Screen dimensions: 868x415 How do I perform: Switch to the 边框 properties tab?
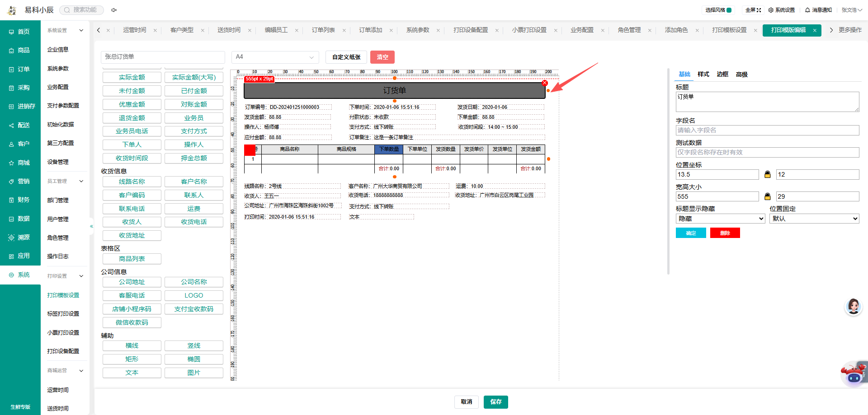click(x=722, y=75)
